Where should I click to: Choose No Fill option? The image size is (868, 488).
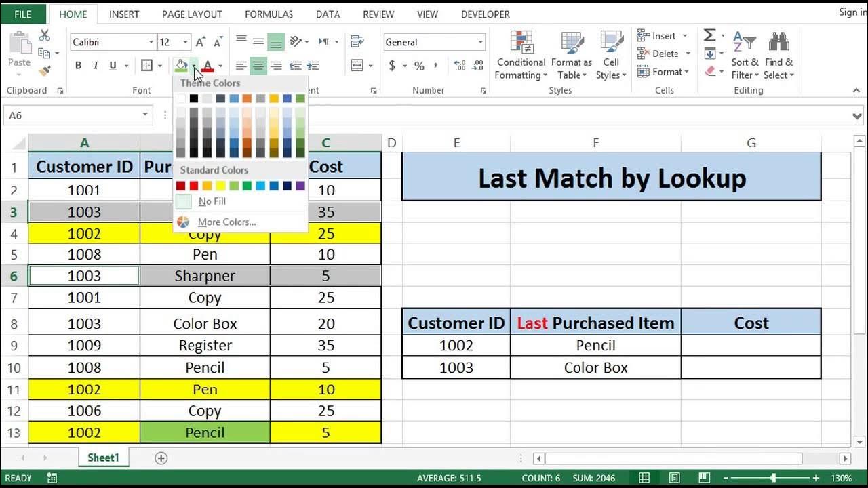click(x=241, y=201)
